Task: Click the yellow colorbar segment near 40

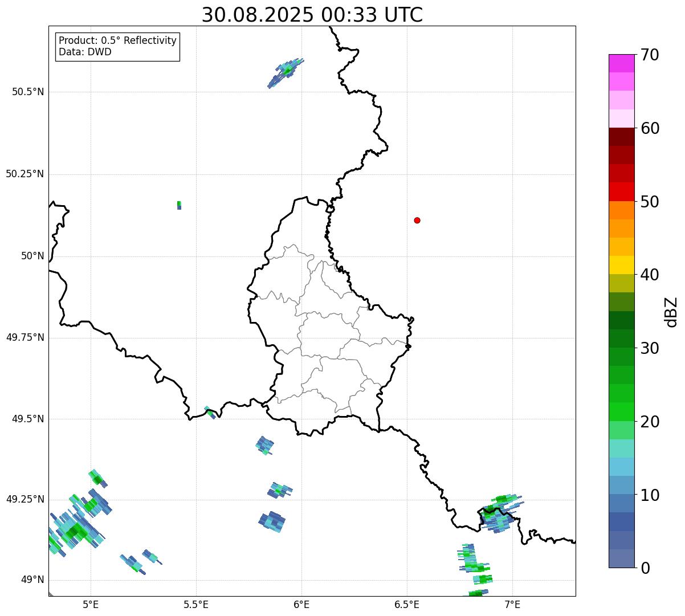Action: [621, 265]
